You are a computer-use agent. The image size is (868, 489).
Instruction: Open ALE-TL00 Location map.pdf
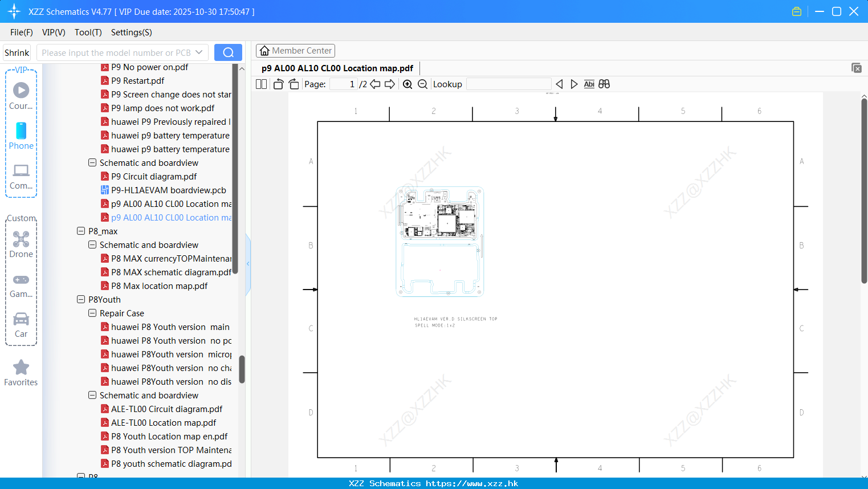click(164, 423)
